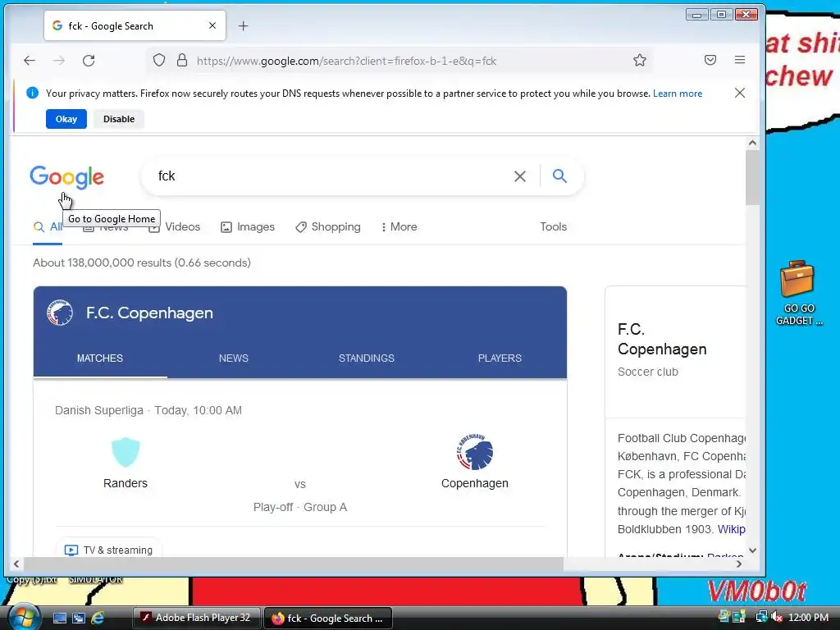Click the site security padlock icon
This screenshot has height=630, width=840.
(182, 60)
